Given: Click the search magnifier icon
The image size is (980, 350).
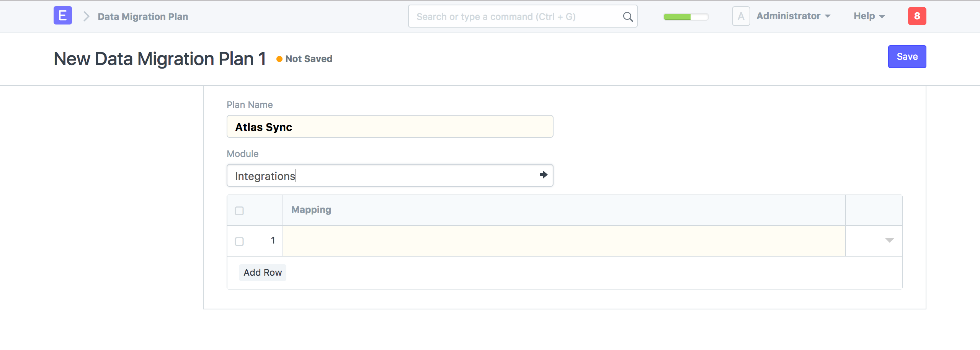Looking at the screenshot, I should click(627, 16).
